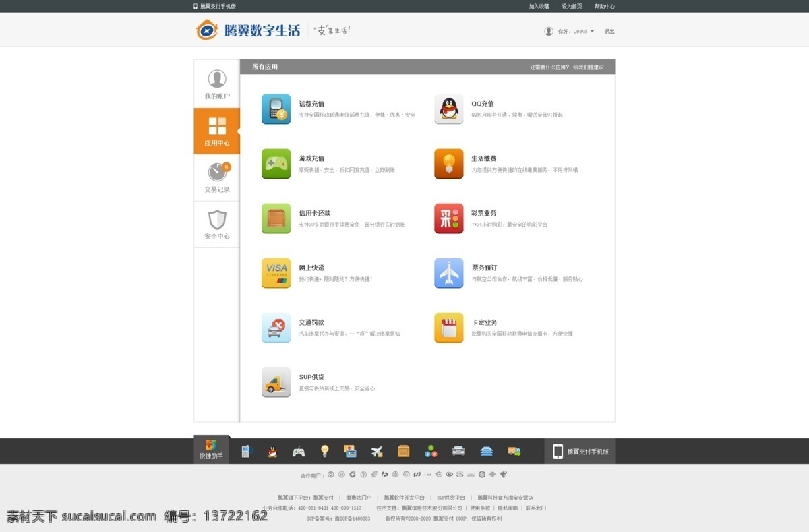
Task: Click the 联系我们 footer link
Action: coord(536,508)
